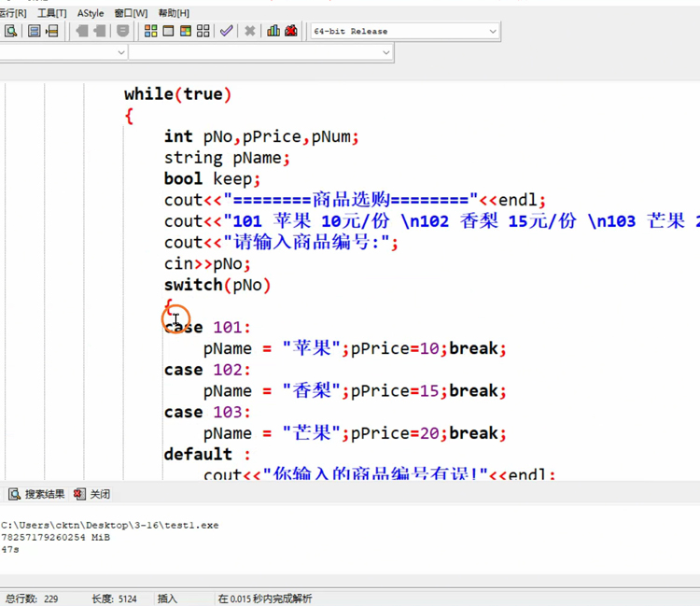Click the goto line toolbar icon
This screenshot has height=606, width=700.
click(52, 31)
